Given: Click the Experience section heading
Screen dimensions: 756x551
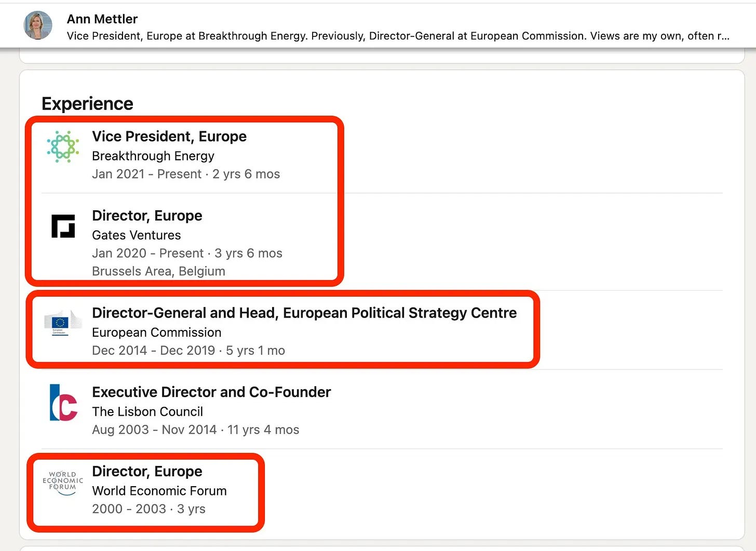Looking at the screenshot, I should click(87, 104).
